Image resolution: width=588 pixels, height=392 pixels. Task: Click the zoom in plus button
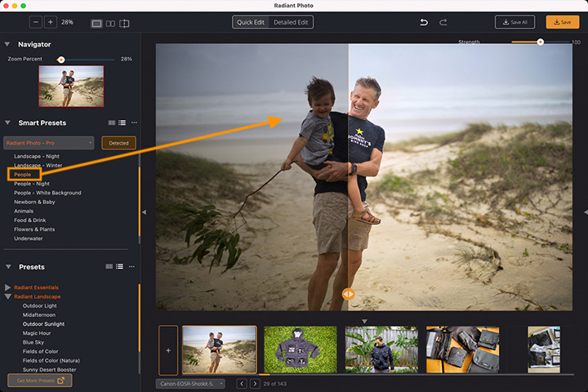point(51,22)
